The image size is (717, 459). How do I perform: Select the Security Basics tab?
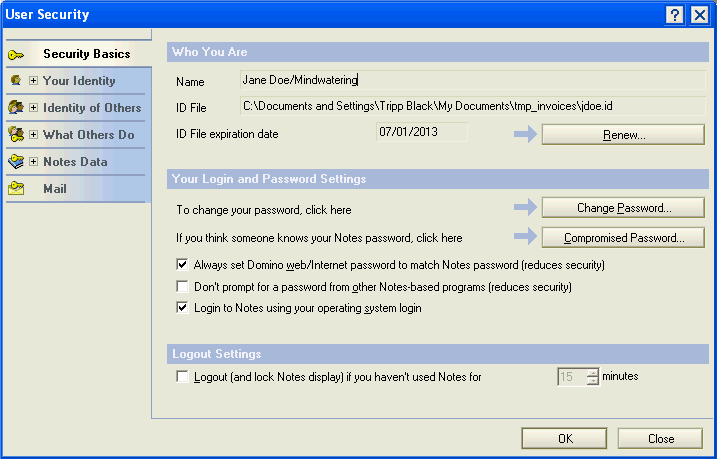pos(86,54)
